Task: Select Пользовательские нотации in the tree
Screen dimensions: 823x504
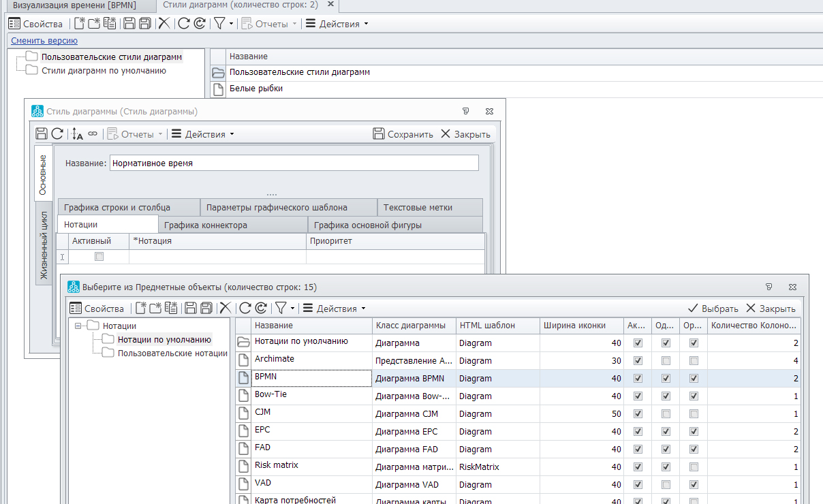Action: [x=172, y=353]
